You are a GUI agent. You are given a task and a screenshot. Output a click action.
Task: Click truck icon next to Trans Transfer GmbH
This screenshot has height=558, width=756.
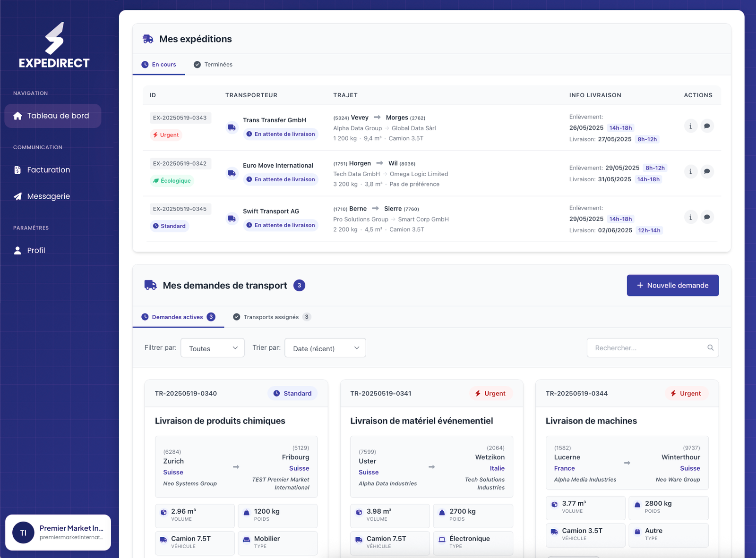coord(232,127)
